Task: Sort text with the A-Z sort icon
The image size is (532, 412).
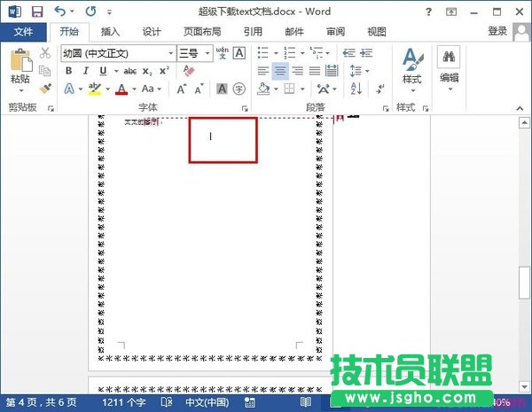Action: [x=356, y=89]
